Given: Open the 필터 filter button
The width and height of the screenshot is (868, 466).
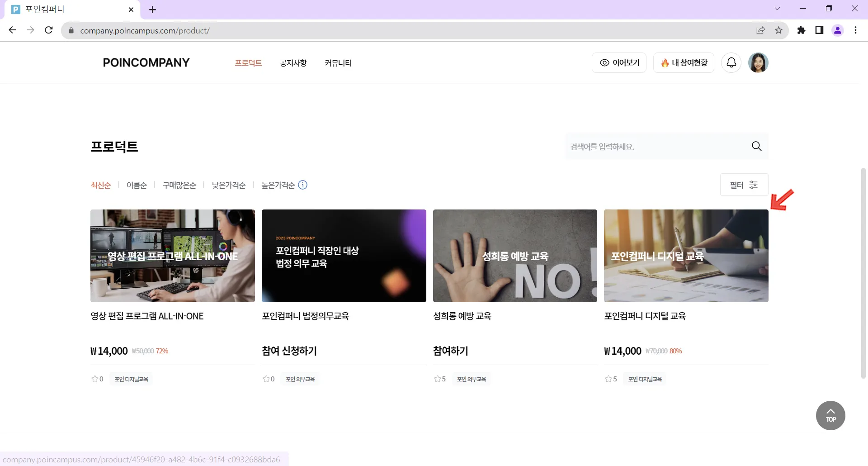Looking at the screenshot, I should (x=744, y=185).
